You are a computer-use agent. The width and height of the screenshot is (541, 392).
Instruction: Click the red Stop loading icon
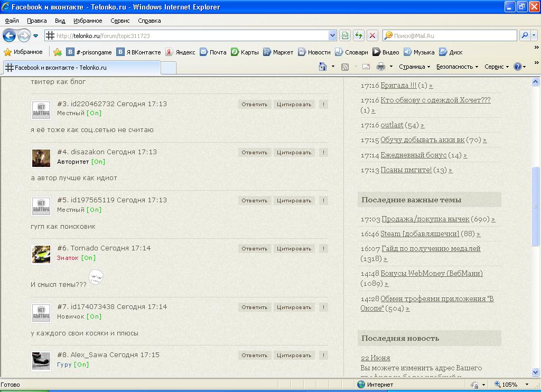click(372, 36)
